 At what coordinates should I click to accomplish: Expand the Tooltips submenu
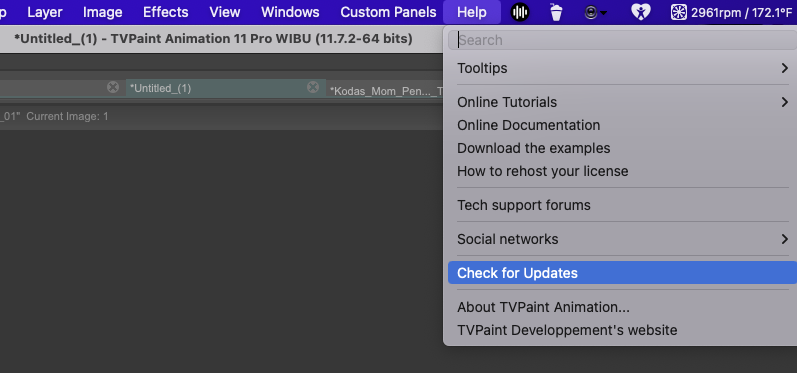pos(622,68)
